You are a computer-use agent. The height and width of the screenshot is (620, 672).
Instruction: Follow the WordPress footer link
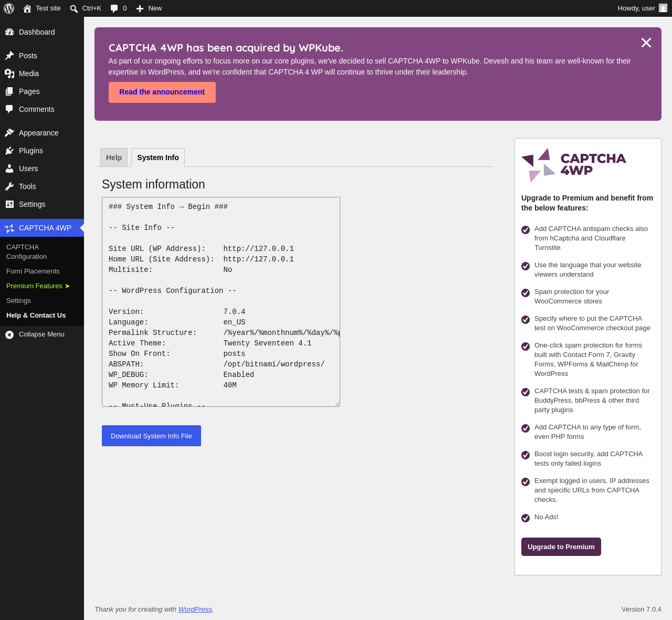tap(195, 610)
